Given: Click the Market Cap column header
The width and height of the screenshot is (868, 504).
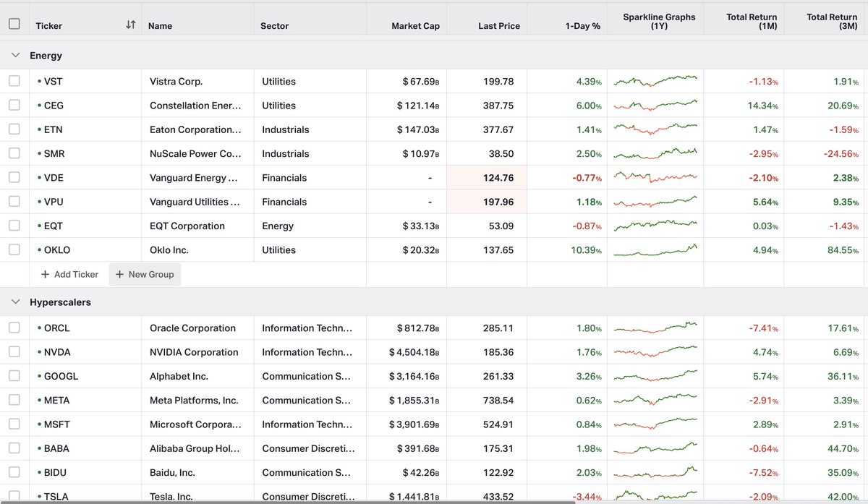Looking at the screenshot, I should pyautogui.click(x=415, y=26).
